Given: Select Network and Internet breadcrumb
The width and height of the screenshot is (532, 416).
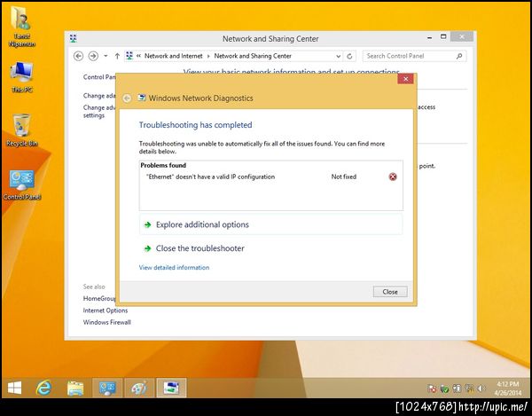Looking at the screenshot, I should 174,56.
